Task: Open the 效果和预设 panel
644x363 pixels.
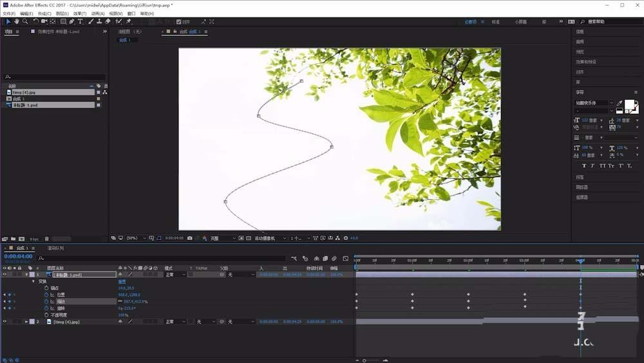Action: (x=586, y=62)
